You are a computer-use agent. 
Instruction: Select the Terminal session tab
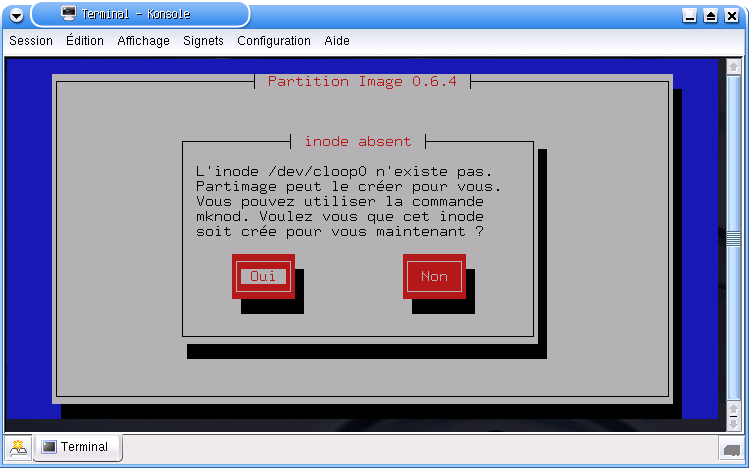pyautogui.click(x=77, y=447)
